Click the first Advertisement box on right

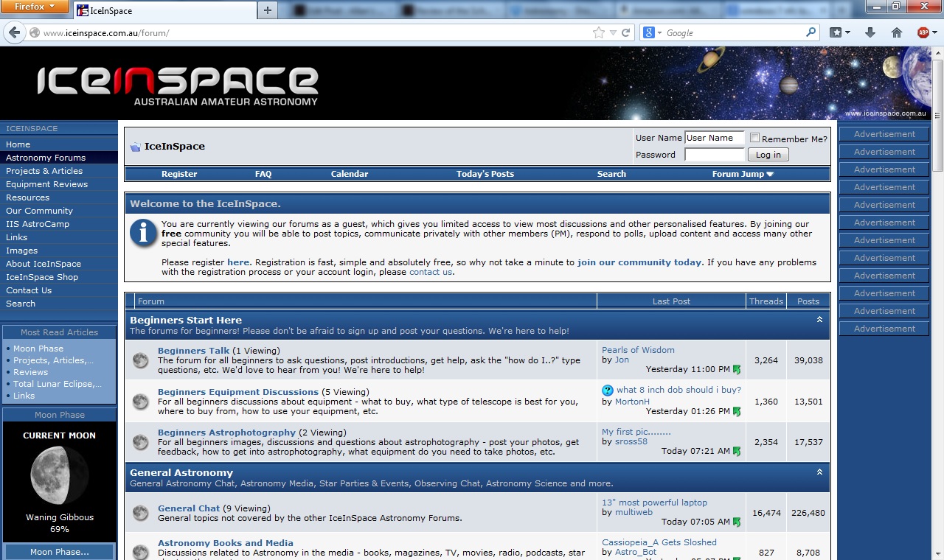[x=884, y=134]
